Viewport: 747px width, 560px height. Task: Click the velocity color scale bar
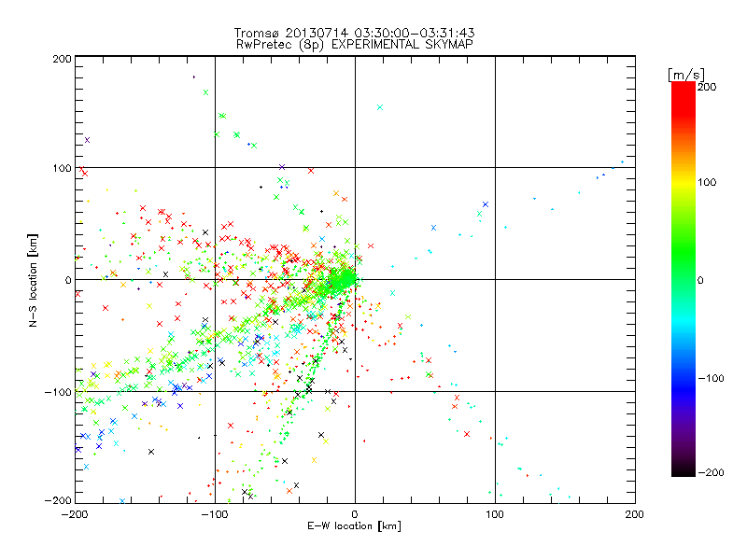coord(684,279)
